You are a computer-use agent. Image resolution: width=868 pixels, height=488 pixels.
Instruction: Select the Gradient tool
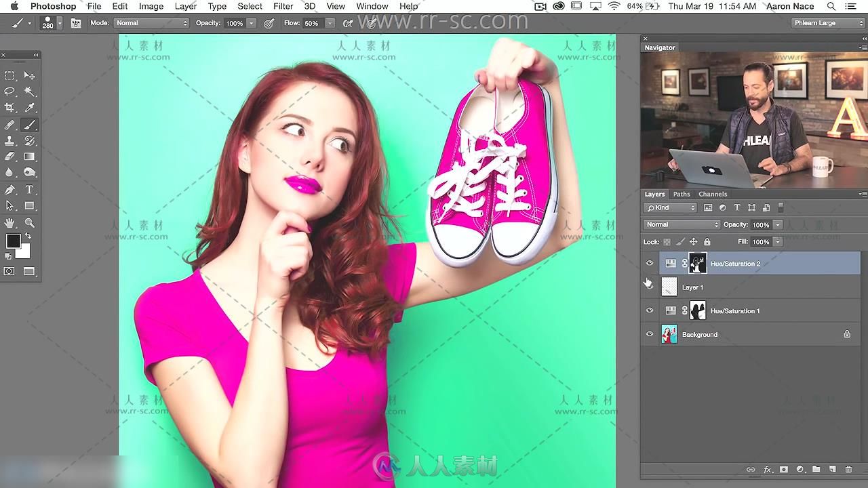click(x=29, y=157)
